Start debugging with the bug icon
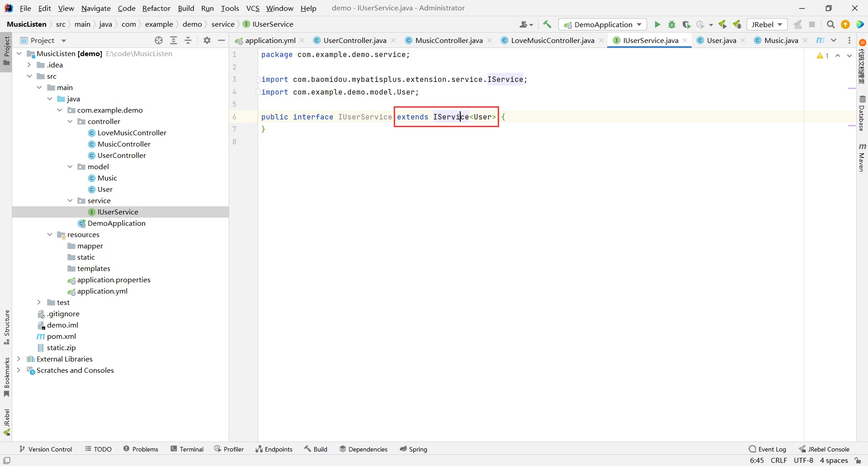The width and height of the screenshot is (868, 466). coord(672,24)
